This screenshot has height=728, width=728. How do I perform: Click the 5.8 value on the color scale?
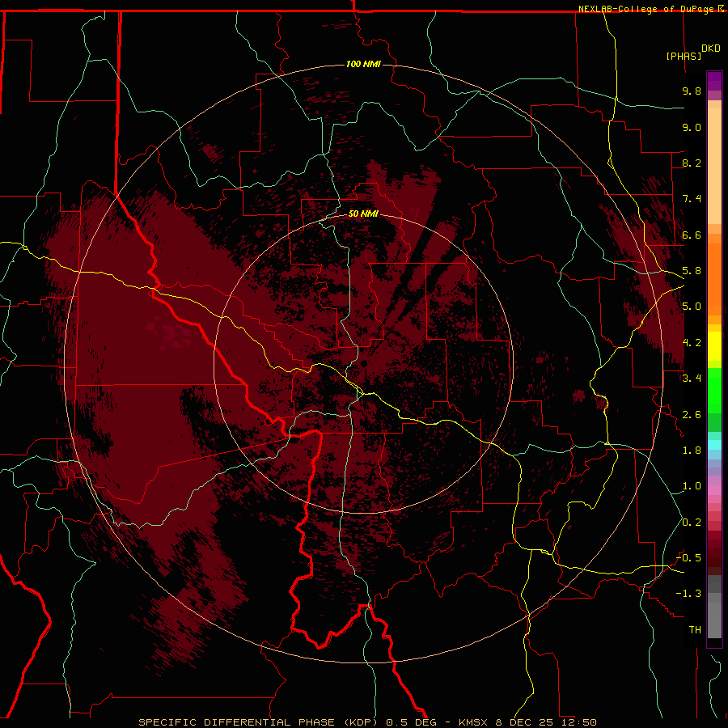coord(692,271)
